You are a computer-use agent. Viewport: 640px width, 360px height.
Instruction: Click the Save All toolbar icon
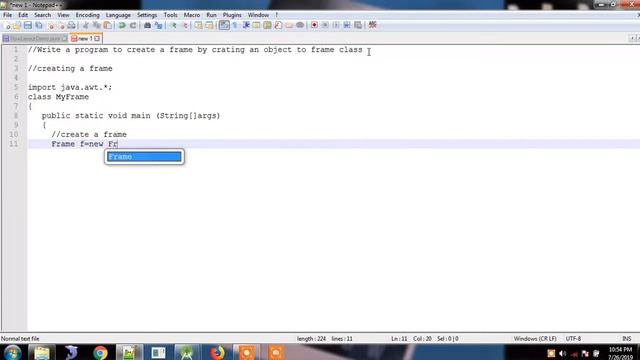click(x=39, y=25)
